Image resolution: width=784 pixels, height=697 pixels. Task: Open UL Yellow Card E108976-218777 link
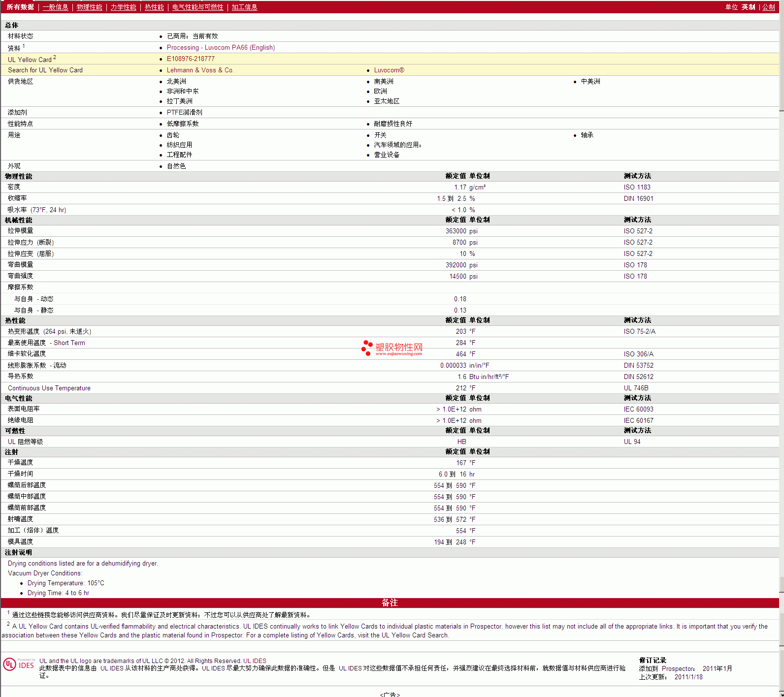[191, 59]
